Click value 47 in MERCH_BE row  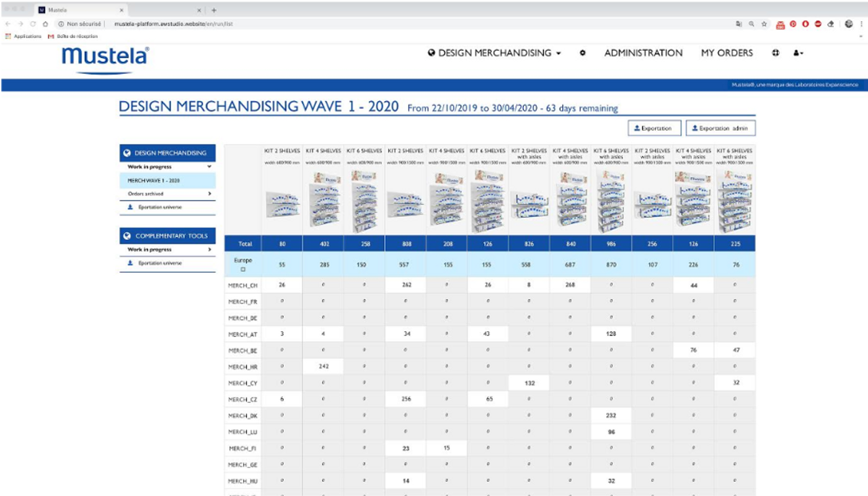pos(735,350)
